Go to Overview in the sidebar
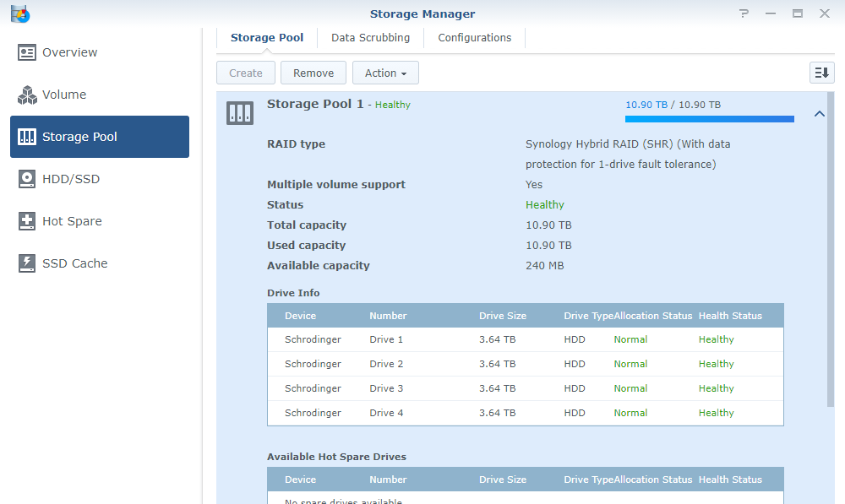This screenshot has width=845, height=504. pos(100,52)
